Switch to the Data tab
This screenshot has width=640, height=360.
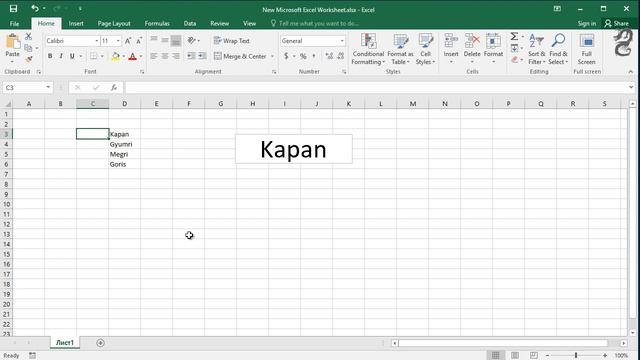pyautogui.click(x=190, y=24)
